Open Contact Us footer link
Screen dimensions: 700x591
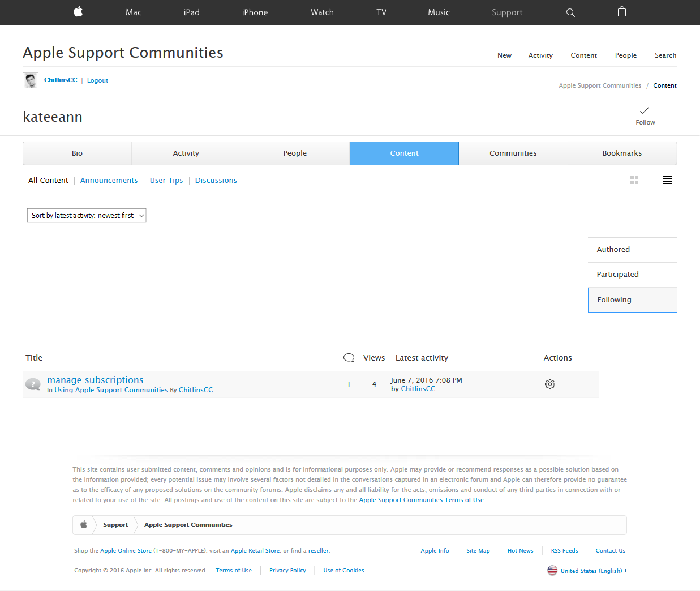pos(611,551)
